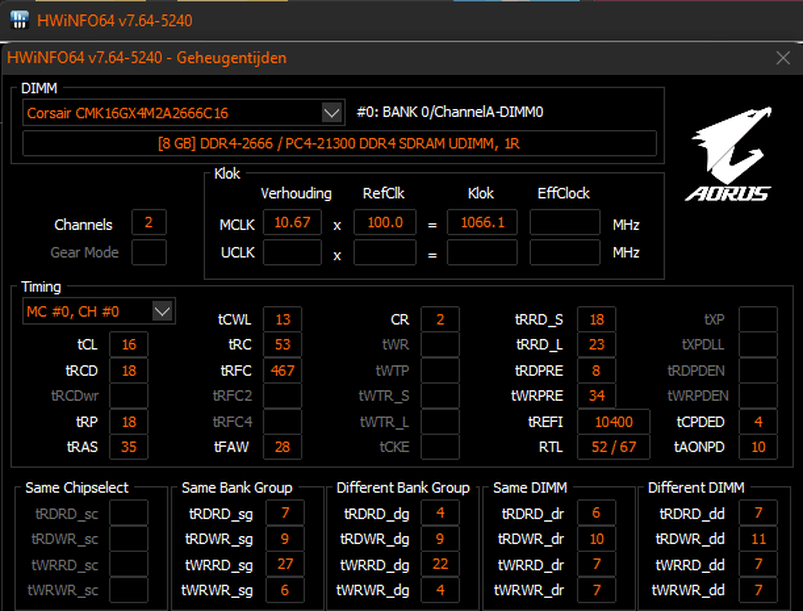Image resolution: width=803 pixels, height=611 pixels.
Task: Click the empty tXP field
Action: [758, 320]
